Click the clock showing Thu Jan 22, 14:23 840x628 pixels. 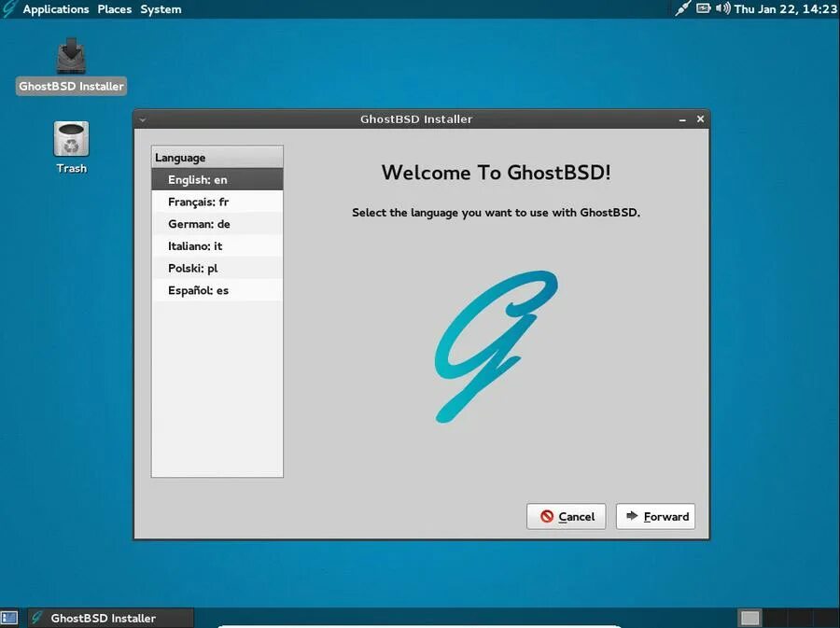pyautogui.click(x=785, y=8)
